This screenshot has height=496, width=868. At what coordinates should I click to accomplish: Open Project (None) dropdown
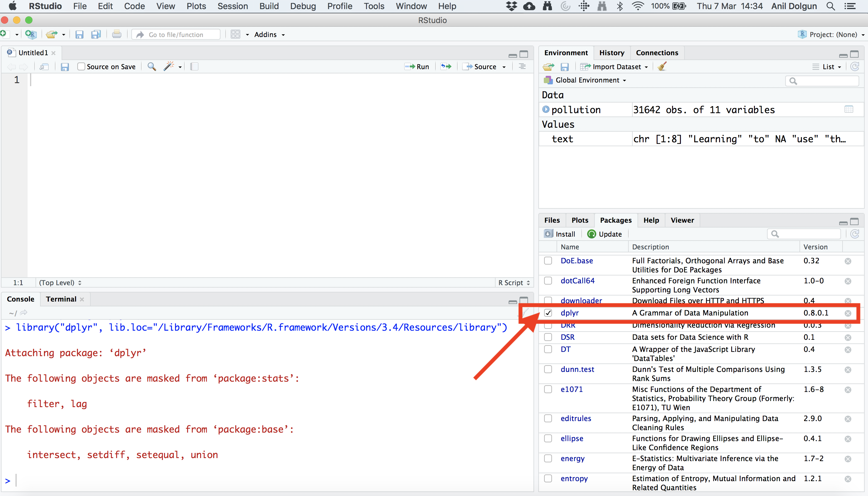tap(831, 34)
